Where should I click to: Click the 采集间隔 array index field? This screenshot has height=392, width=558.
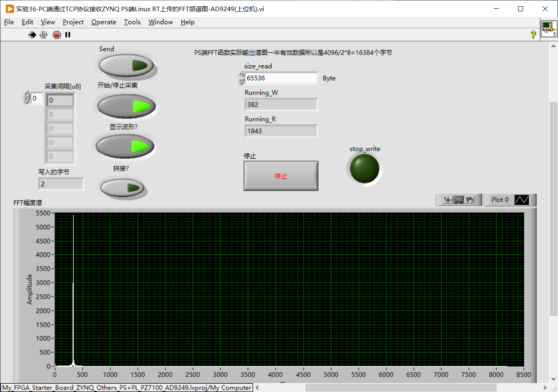click(37, 98)
